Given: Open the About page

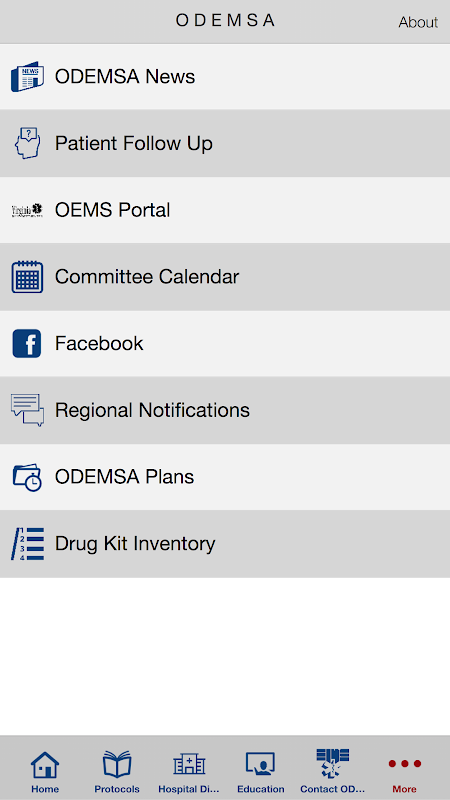Looking at the screenshot, I should coord(418,22).
